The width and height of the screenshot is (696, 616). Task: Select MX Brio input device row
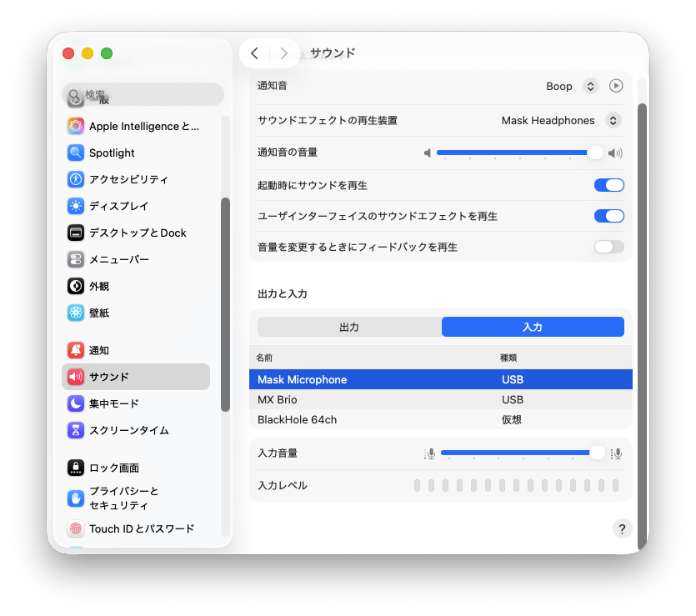(x=441, y=399)
